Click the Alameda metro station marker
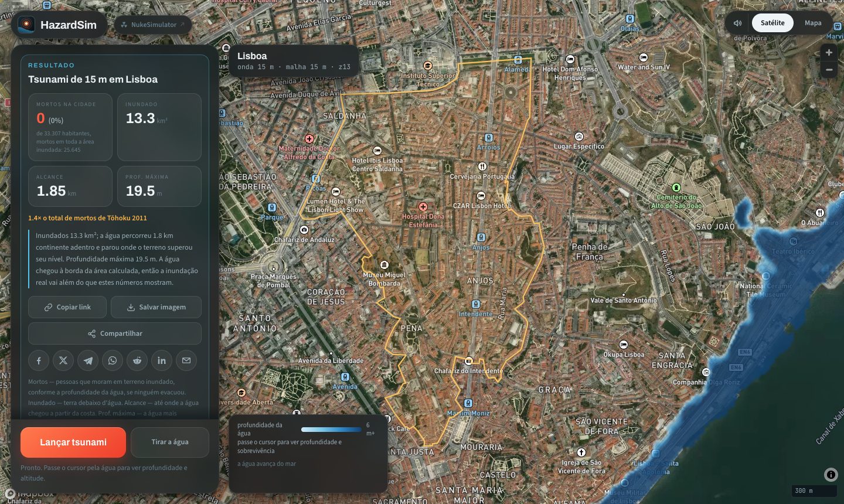Screen dimensions: 844x504 (518, 60)
